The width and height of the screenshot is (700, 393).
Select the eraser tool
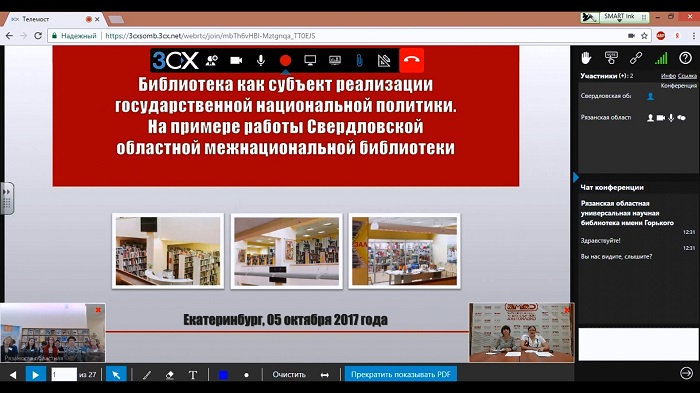(x=170, y=375)
